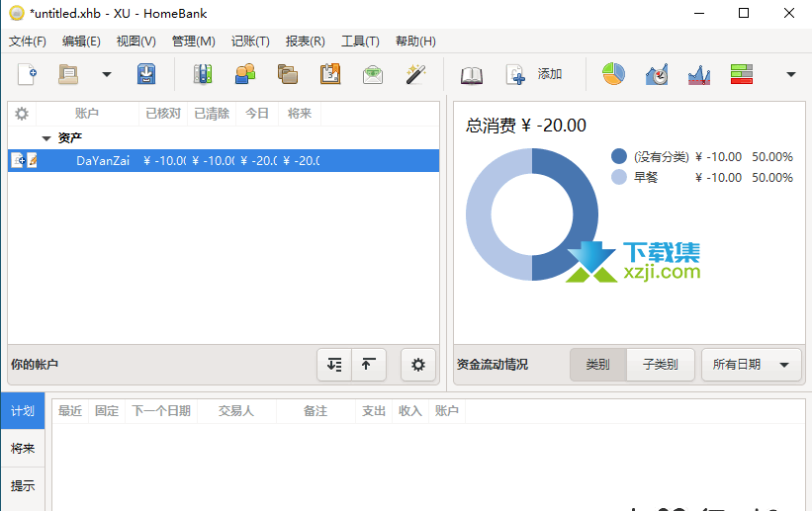The height and width of the screenshot is (511, 812).
Task: Expand the toolbar overflow arrow
Action: coord(791,74)
